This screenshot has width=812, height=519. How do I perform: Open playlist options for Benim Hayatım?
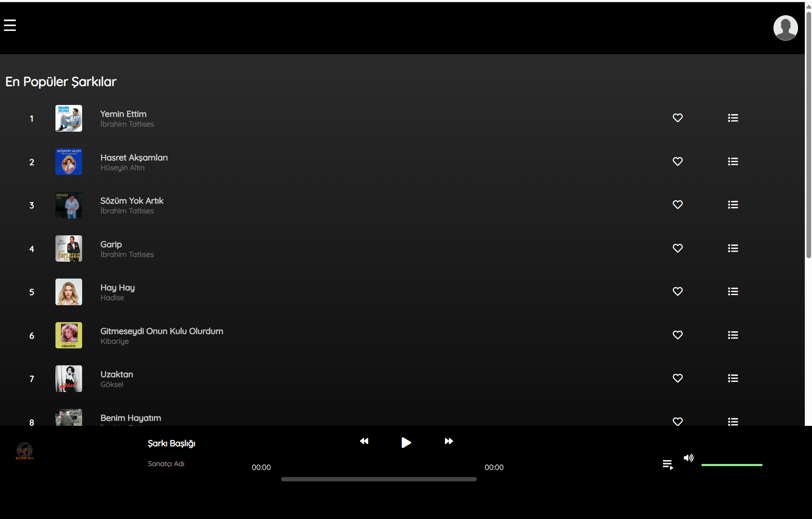(733, 422)
